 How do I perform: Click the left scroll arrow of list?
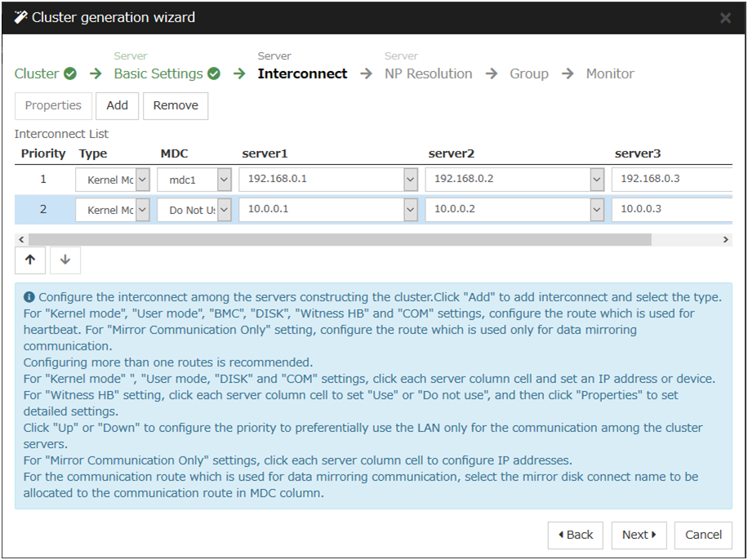pyautogui.click(x=20, y=240)
